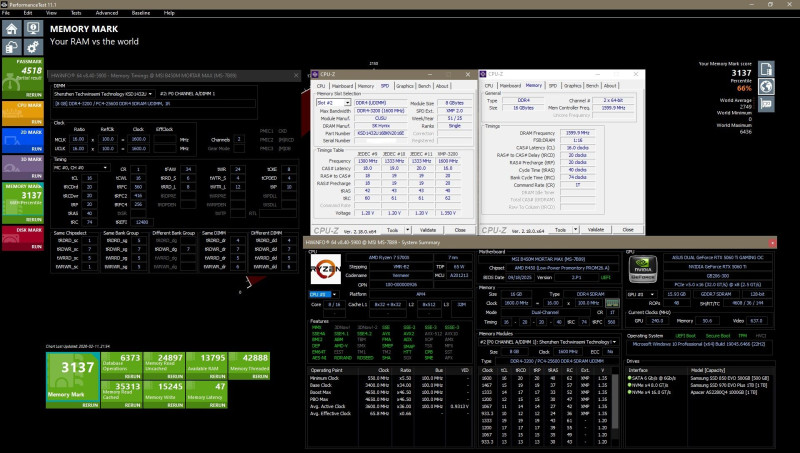Click the NVIDIA GeForce logo in HWiNFO
This screenshot has height=453, width=800.
click(643, 269)
